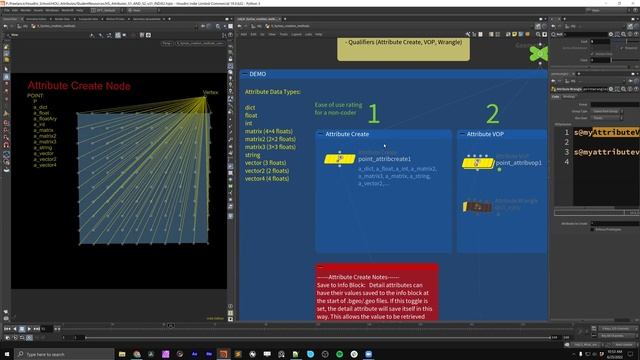Viewport: 640px width, 360px height.
Task: Open the File menu
Action: click(7, 10)
